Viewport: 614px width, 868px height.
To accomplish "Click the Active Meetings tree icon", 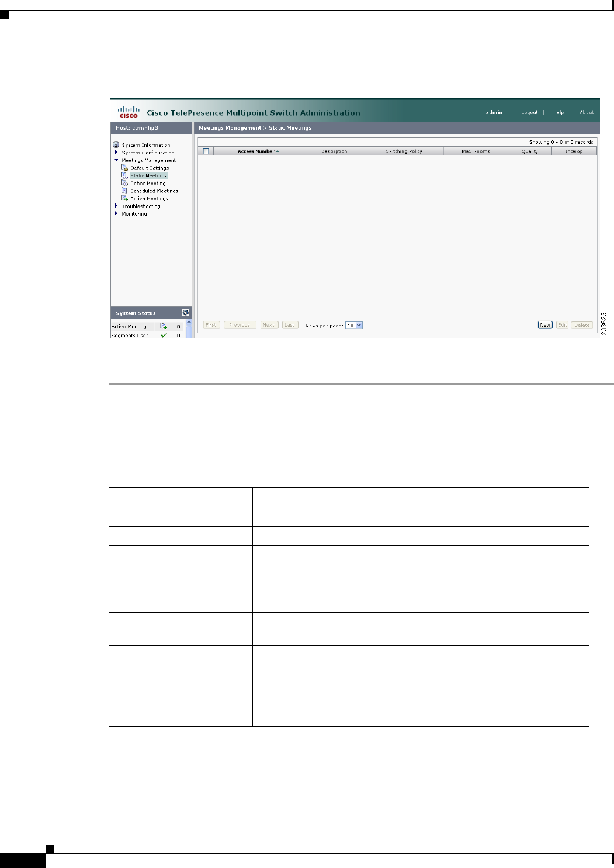I will (x=124, y=198).
